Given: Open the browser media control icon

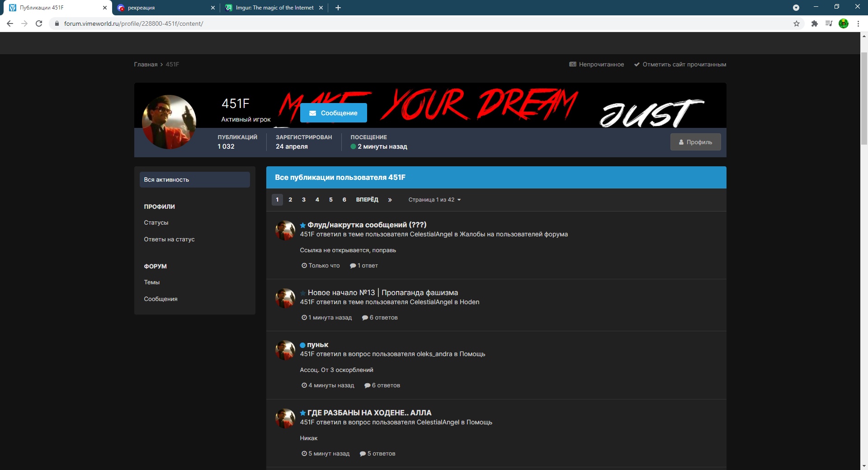Looking at the screenshot, I should tap(829, 23).
